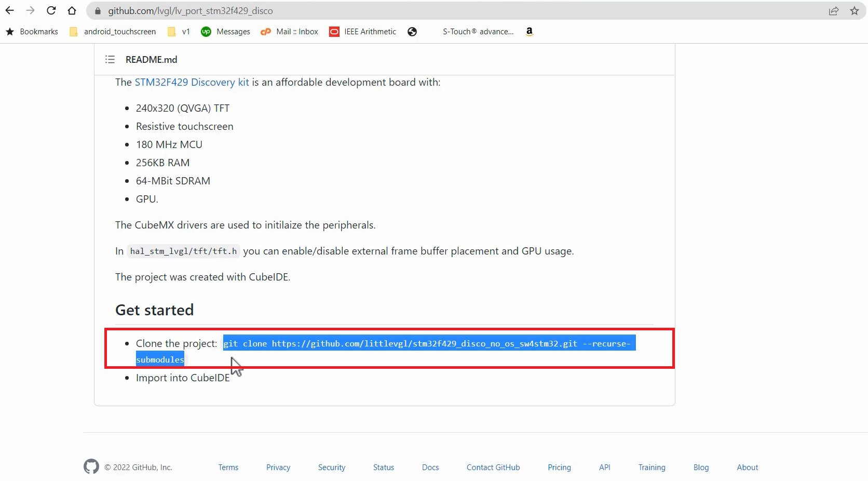Open the Pricing footer link
Image resolution: width=868 pixels, height=481 pixels.
[559, 467]
